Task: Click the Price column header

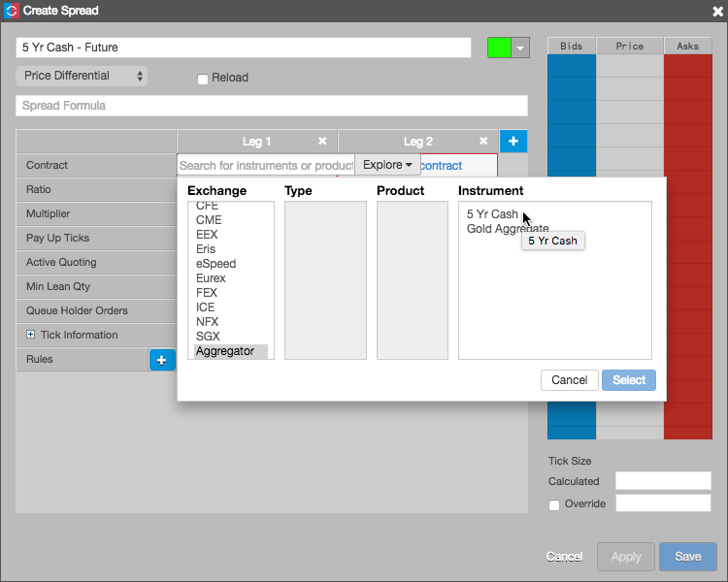Action: (630, 46)
